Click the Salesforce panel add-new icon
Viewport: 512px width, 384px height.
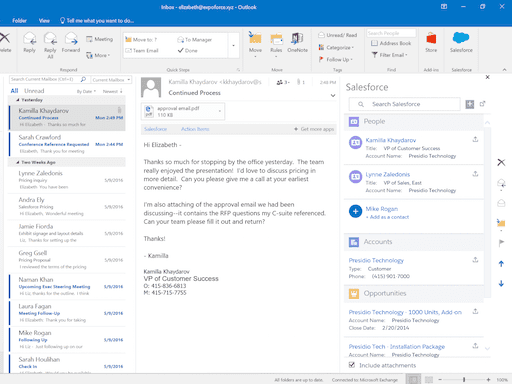click(470, 104)
